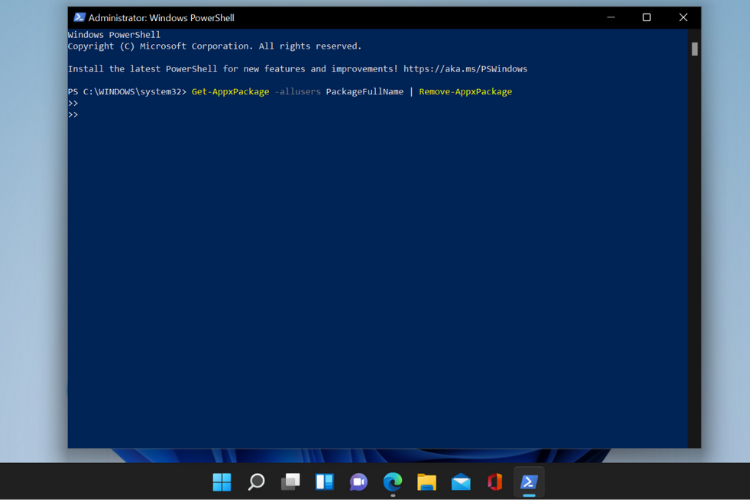The width and height of the screenshot is (750, 500).
Task: Click the active PowerShell taskbar icon
Action: tap(529, 482)
